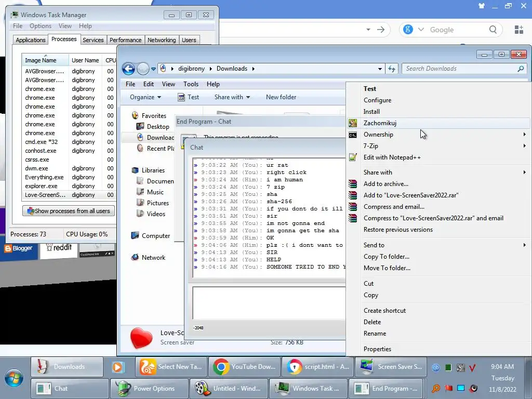Open the Tools menu in explorer
This screenshot has height=399, width=532.
(191, 84)
